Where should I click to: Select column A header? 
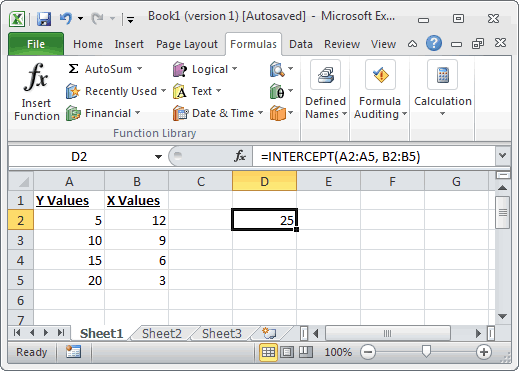point(69,181)
